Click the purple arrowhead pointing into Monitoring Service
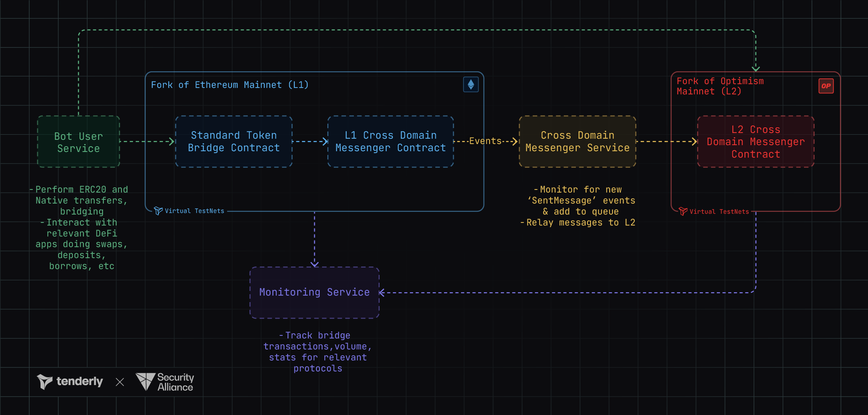The image size is (868, 415). point(382,293)
